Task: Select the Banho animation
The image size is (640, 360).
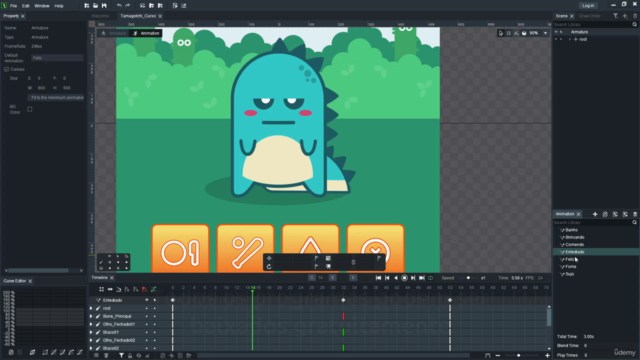Action: (x=571, y=230)
